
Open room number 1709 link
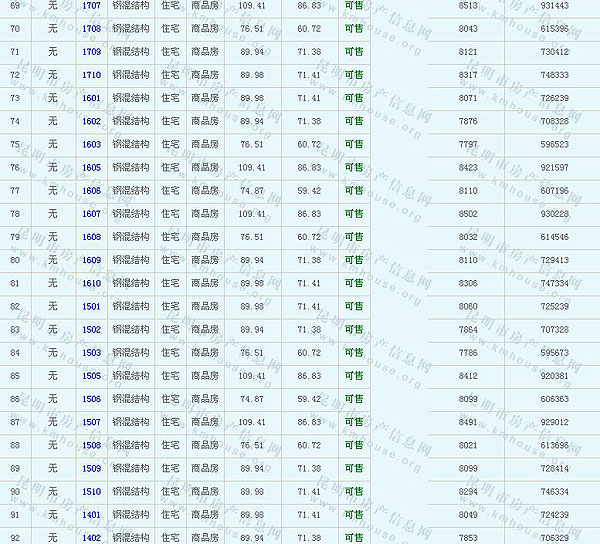coord(92,52)
